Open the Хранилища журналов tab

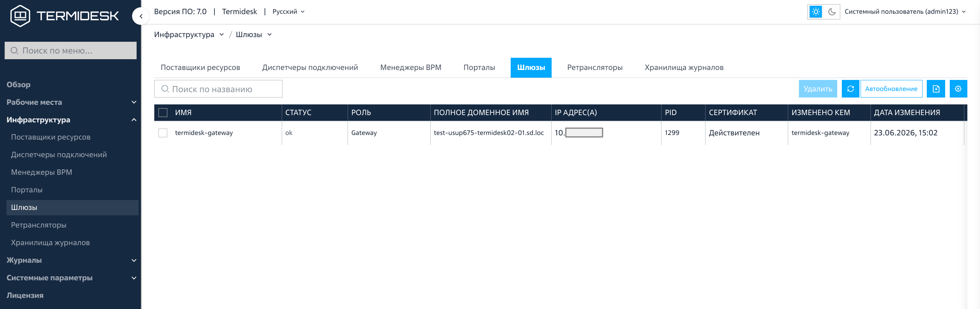click(x=684, y=68)
